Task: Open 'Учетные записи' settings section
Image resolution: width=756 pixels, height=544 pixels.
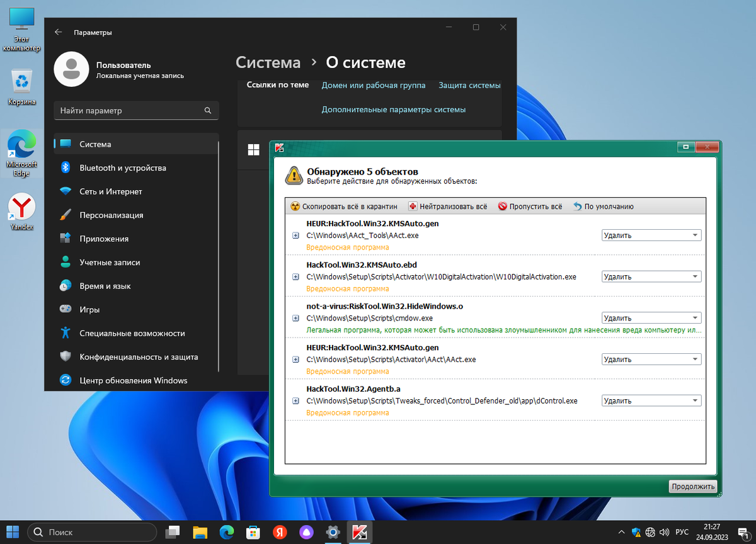Action: [x=136, y=263]
